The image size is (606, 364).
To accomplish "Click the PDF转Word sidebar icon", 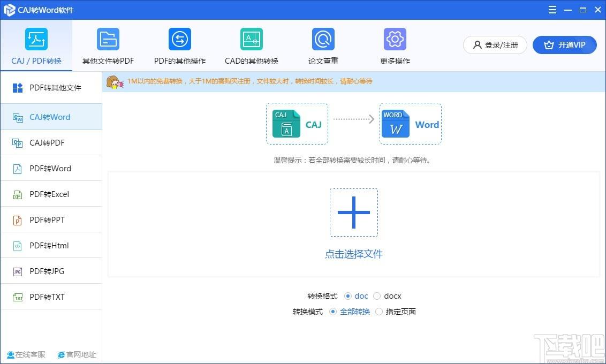I will tap(17, 169).
